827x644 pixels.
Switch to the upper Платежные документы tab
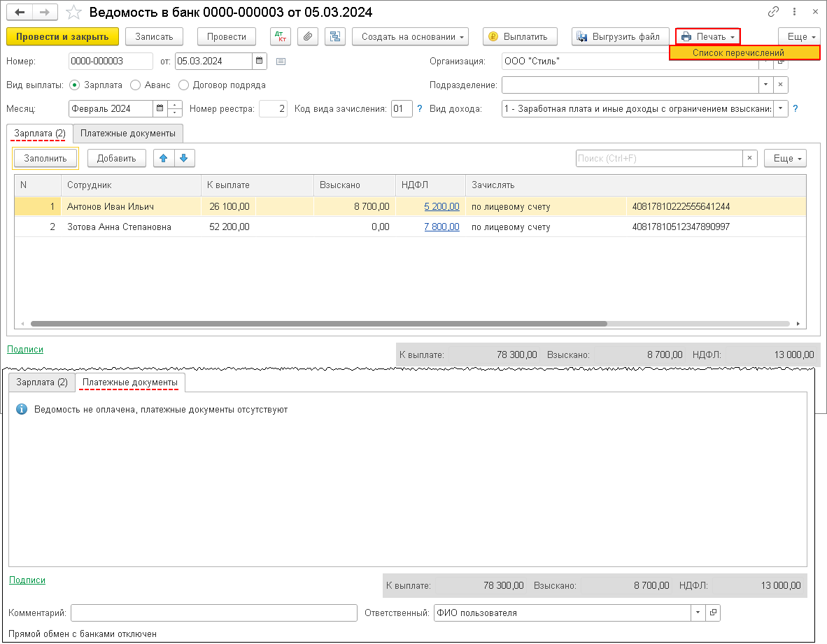pyautogui.click(x=127, y=134)
